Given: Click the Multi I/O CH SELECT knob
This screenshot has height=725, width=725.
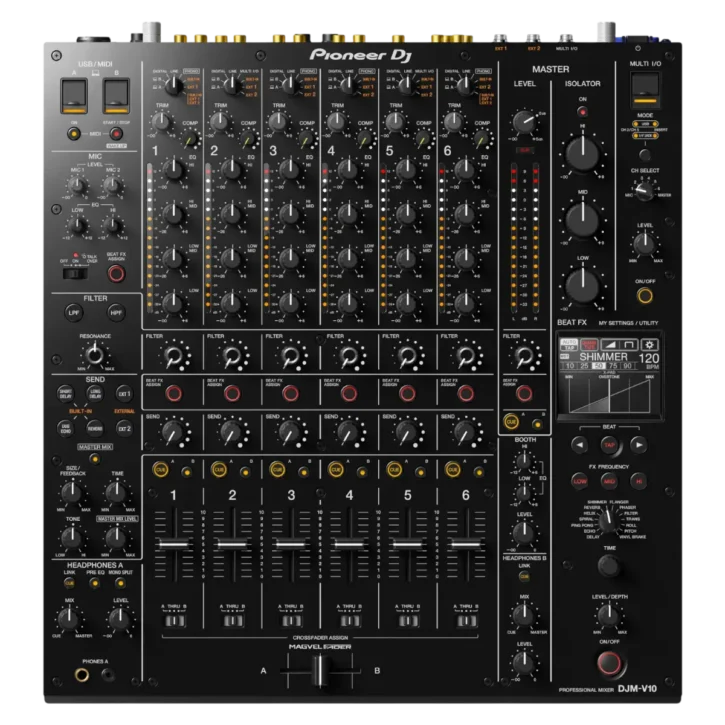Looking at the screenshot, I should (x=644, y=190).
